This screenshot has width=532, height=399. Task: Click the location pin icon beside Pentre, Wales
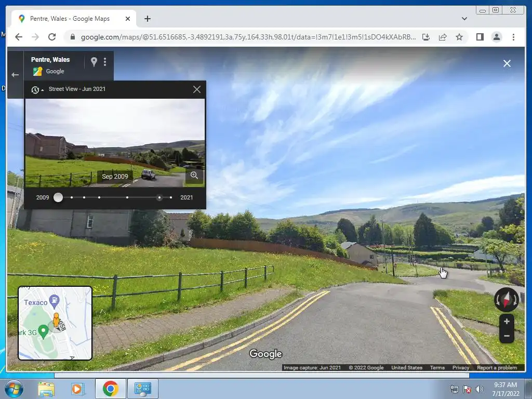[94, 61]
